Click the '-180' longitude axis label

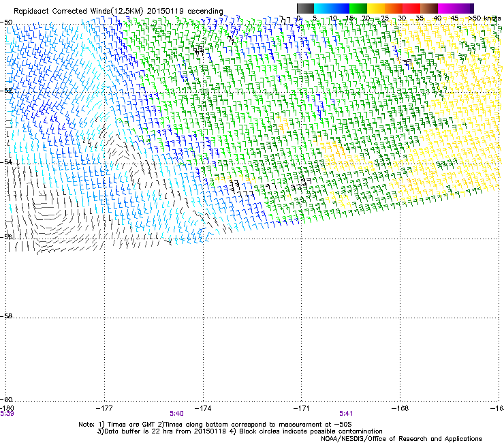7,408
